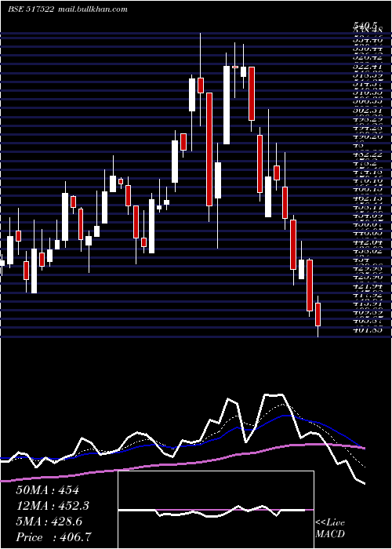The height and width of the screenshot is (549, 392).
Task: Click the mail.bullkhan.com watermark link text
Action: click(x=92, y=9)
